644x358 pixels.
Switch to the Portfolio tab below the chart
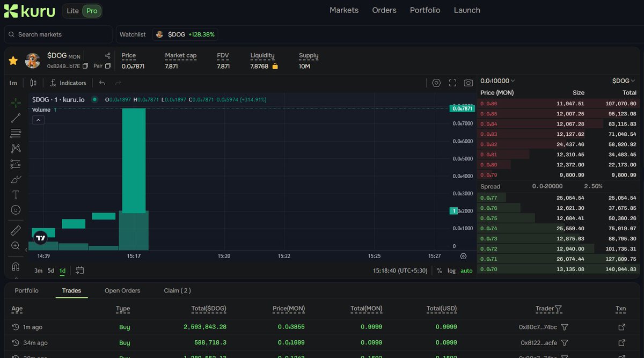(x=26, y=290)
